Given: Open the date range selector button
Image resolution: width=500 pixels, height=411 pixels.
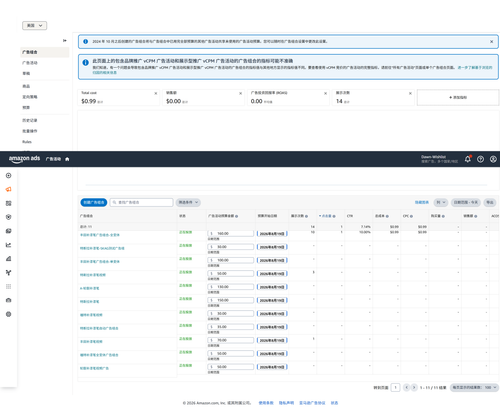Looking at the screenshot, I should pos(466,202).
